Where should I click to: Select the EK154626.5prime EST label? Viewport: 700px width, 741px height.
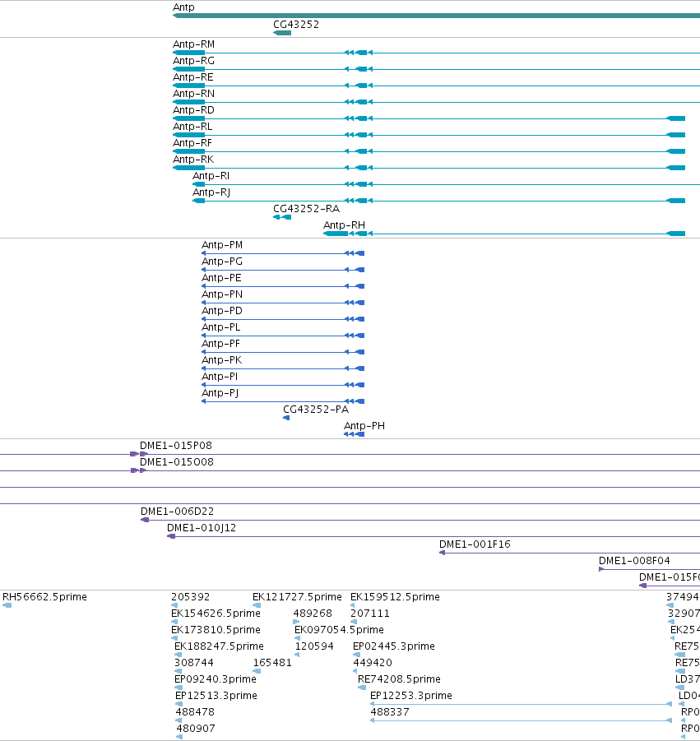[216, 614]
